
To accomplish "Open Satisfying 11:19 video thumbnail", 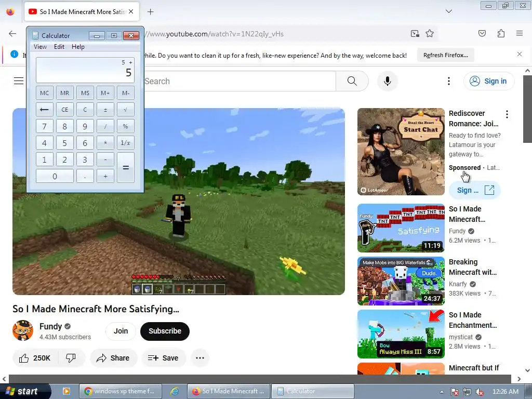I will pos(401,228).
